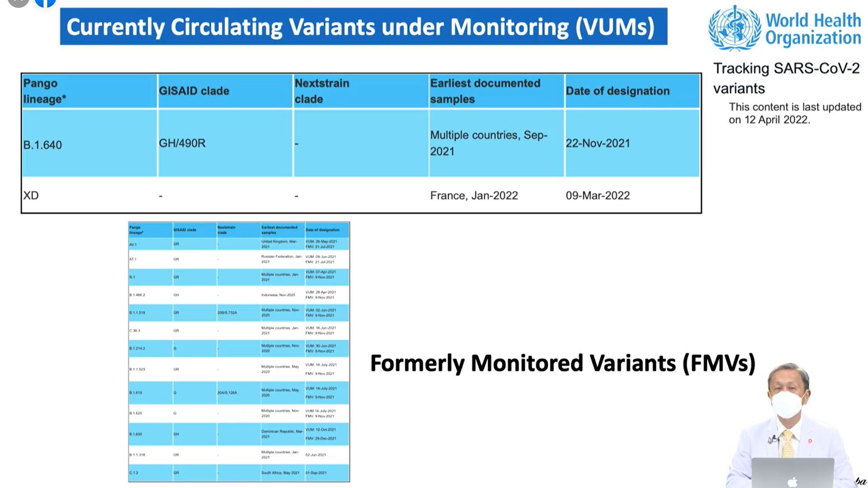The height and width of the screenshot is (488, 868).
Task: Click the 22-Nov-2021 designation date
Action: click(x=598, y=143)
